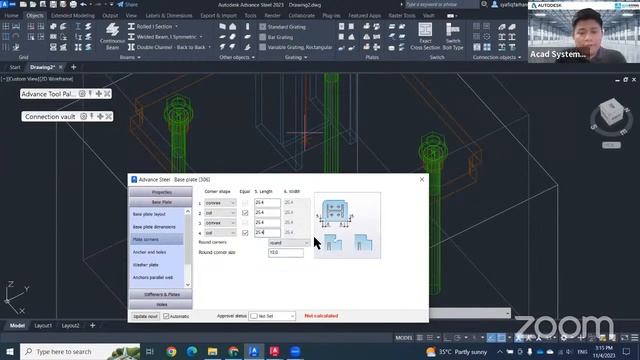
Task: Open the Connection vault settings icon
Action: [83, 116]
